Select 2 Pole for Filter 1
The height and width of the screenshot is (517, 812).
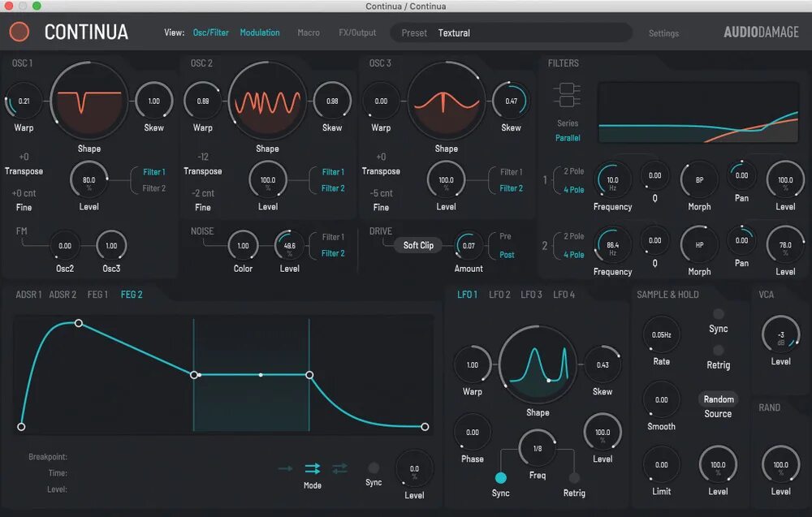coord(574,171)
